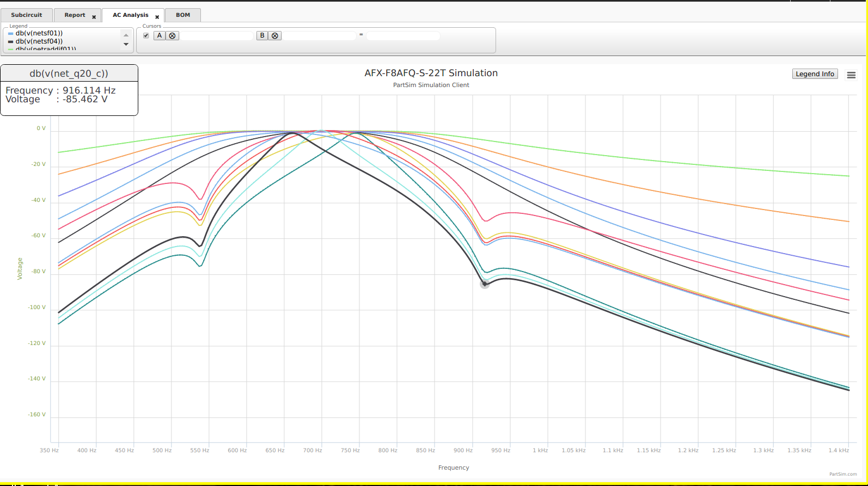
Task: Open the BOM tab
Action: click(183, 15)
